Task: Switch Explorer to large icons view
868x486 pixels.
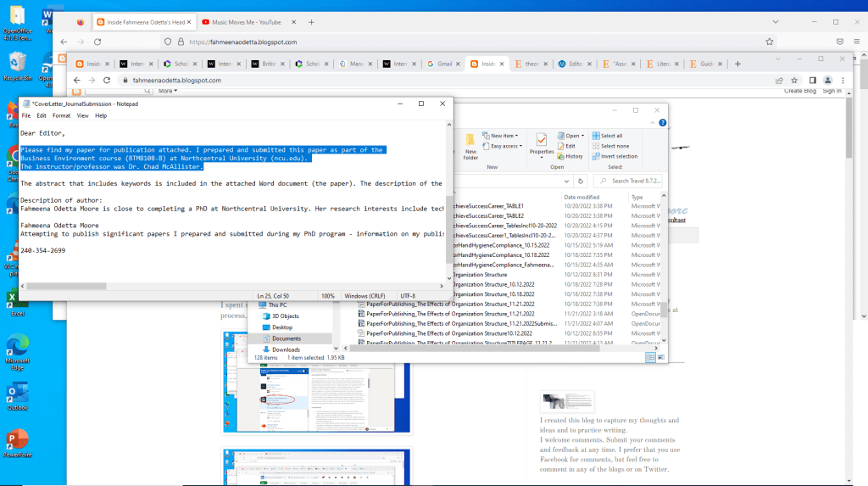Action: pos(661,358)
